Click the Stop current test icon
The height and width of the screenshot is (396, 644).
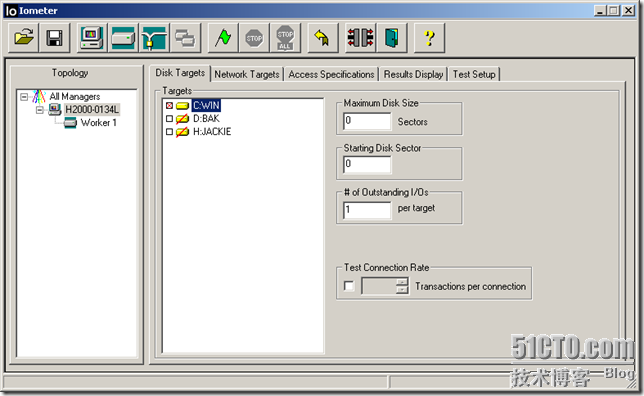click(x=254, y=38)
